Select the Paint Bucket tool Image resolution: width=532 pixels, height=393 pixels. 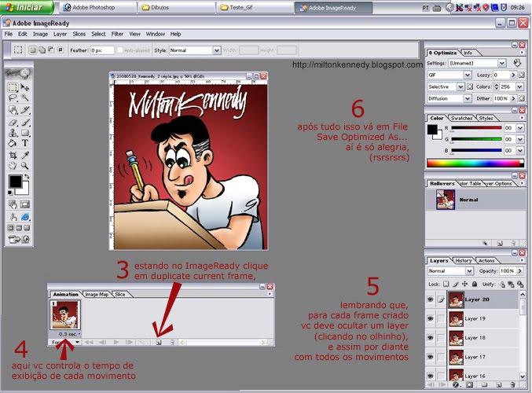point(13,143)
